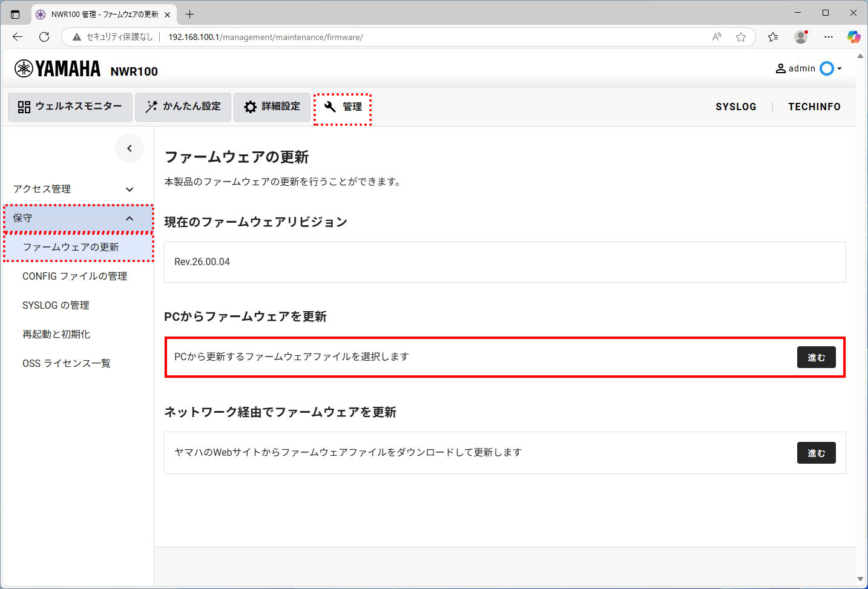The image size is (868, 589).
Task: Select the wrench icon for 管理
Action: tap(329, 107)
